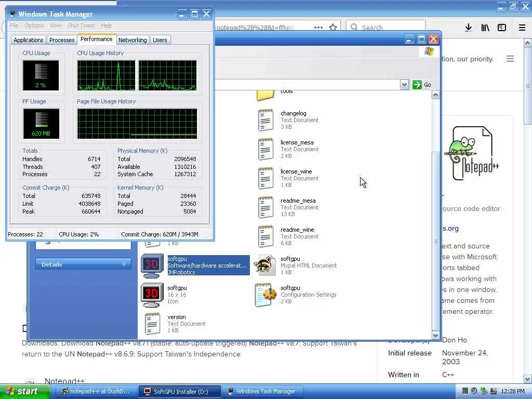Viewport: 532px width, 399px height.
Task: Click the Page File Usage History graph
Action: tap(137, 124)
